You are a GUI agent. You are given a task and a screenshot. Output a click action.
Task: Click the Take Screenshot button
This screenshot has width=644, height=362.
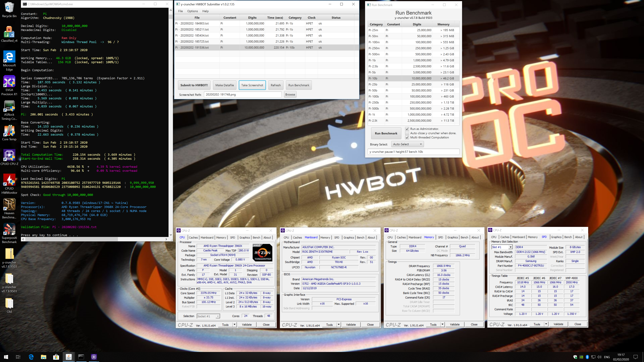pos(252,85)
